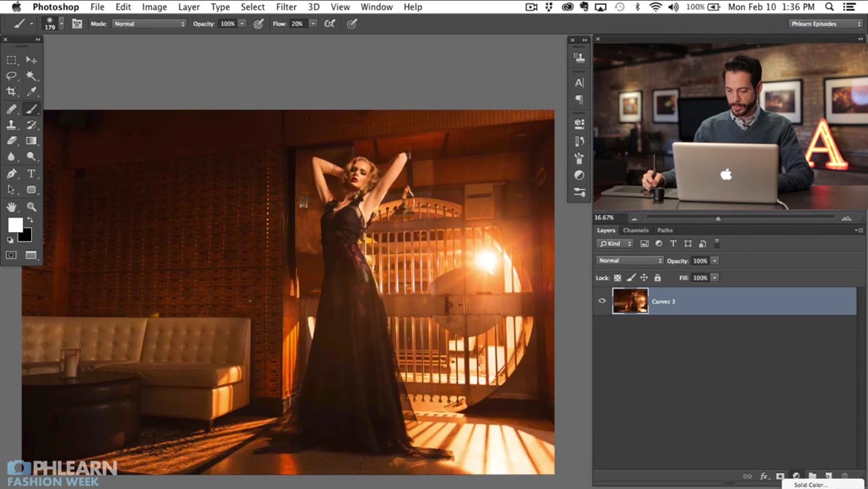Select the Gradient tool

click(31, 141)
